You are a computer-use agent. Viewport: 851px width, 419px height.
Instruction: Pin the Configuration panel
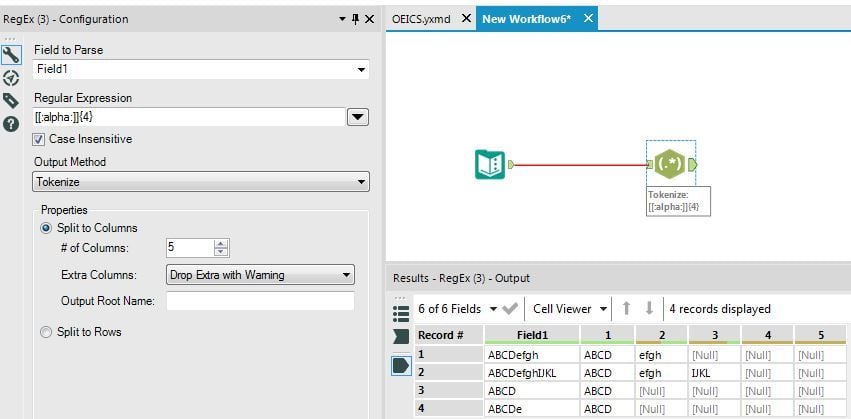(355, 19)
